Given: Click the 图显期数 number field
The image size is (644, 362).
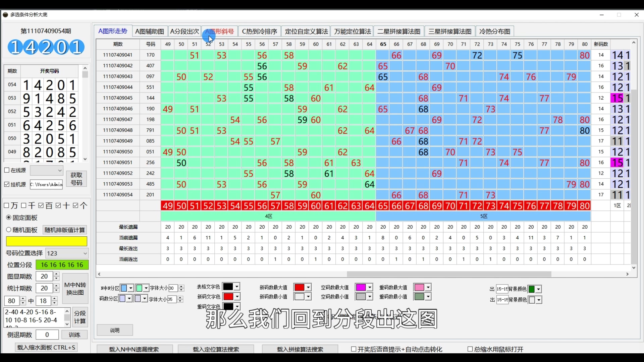Looking at the screenshot, I should 45,276.
